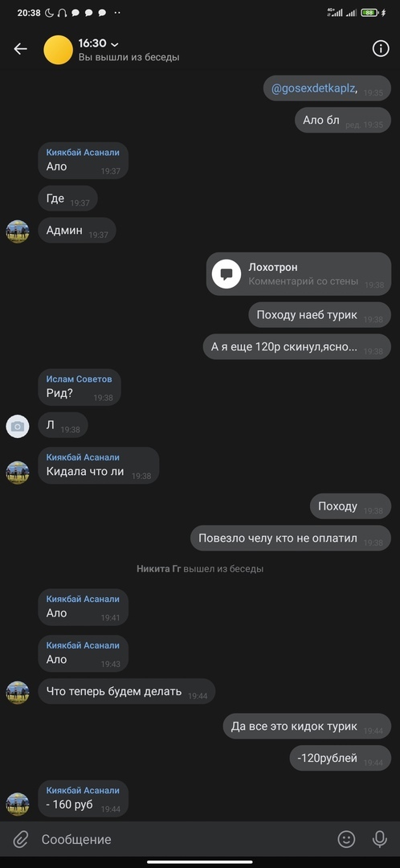The height and width of the screenshot is (868, 400).
Task: Tap the back arrow icon
Action: click(x=20, y=49)
